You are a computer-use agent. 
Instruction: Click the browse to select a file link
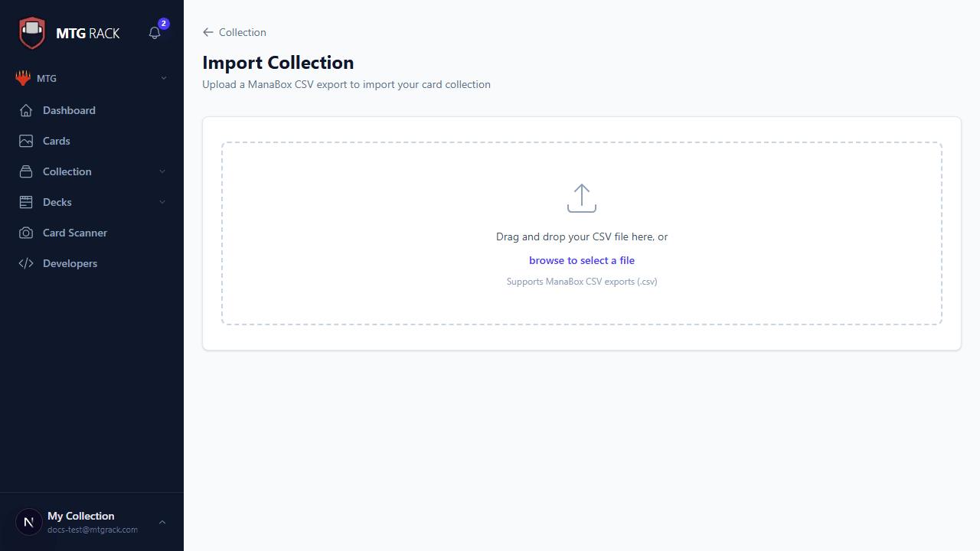coord(581,260)
